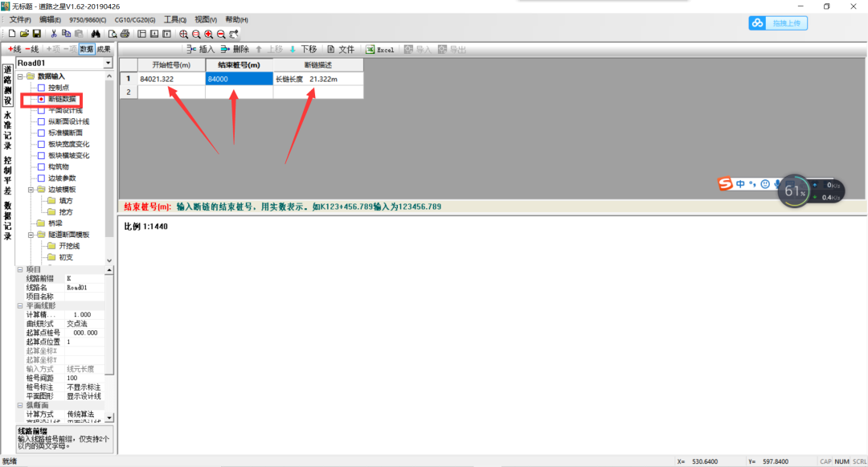Click the Sogou input method S icon
868x467 pixels.
(x=725, y=184)
